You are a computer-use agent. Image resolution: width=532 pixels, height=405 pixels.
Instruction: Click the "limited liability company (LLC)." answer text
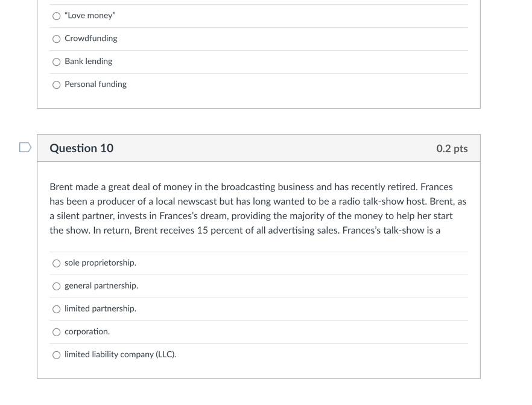[120, 354]
